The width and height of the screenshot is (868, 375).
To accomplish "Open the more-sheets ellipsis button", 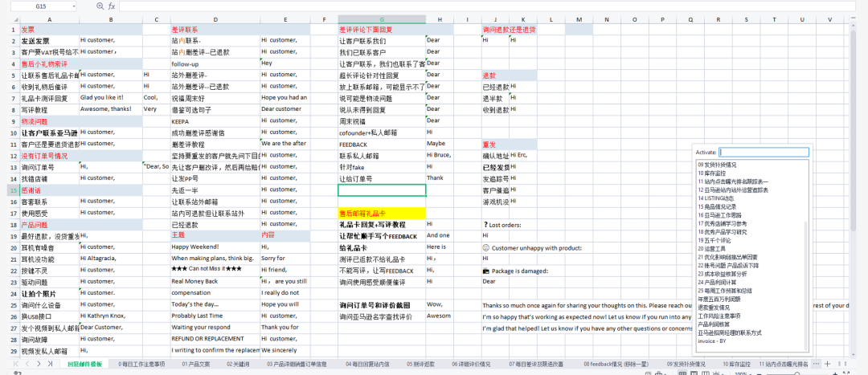I will [816, 364].
